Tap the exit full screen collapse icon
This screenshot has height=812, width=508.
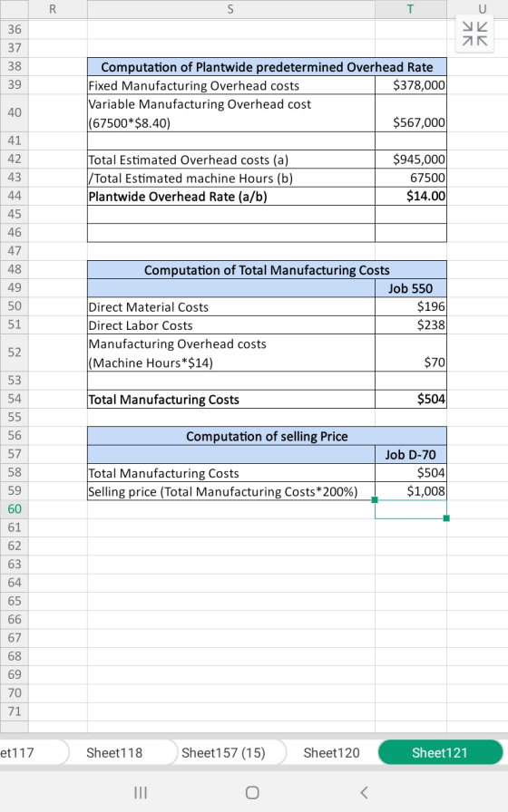tap(474, 34)
